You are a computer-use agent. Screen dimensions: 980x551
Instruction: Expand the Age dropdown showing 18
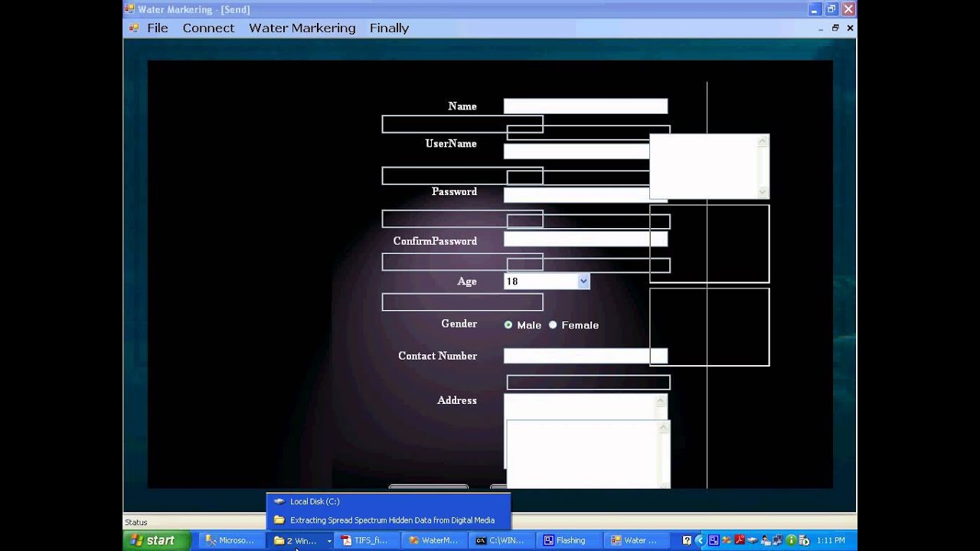(x=583, y=282)
